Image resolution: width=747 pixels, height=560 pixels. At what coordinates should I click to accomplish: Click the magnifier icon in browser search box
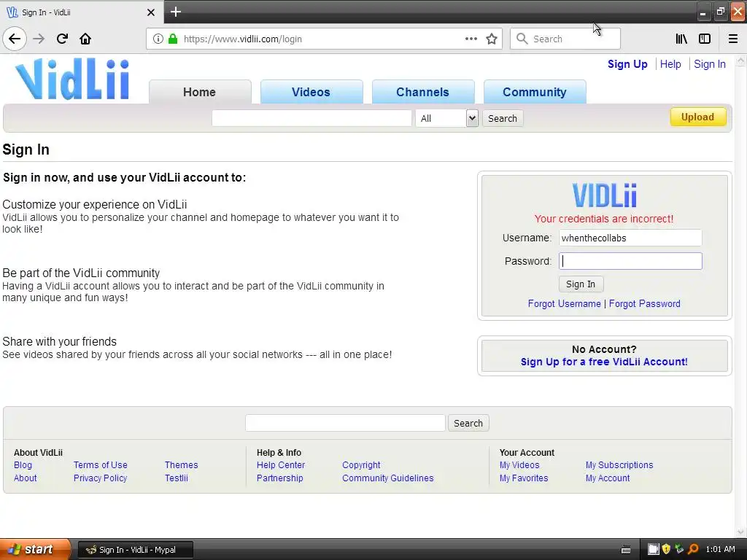click(522, 39)
